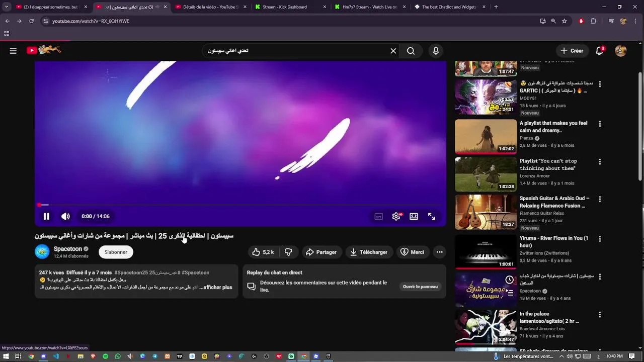
Task: Open the browser extensions puzzle icon
Action: pyautogui.click(x=593, y=21)
